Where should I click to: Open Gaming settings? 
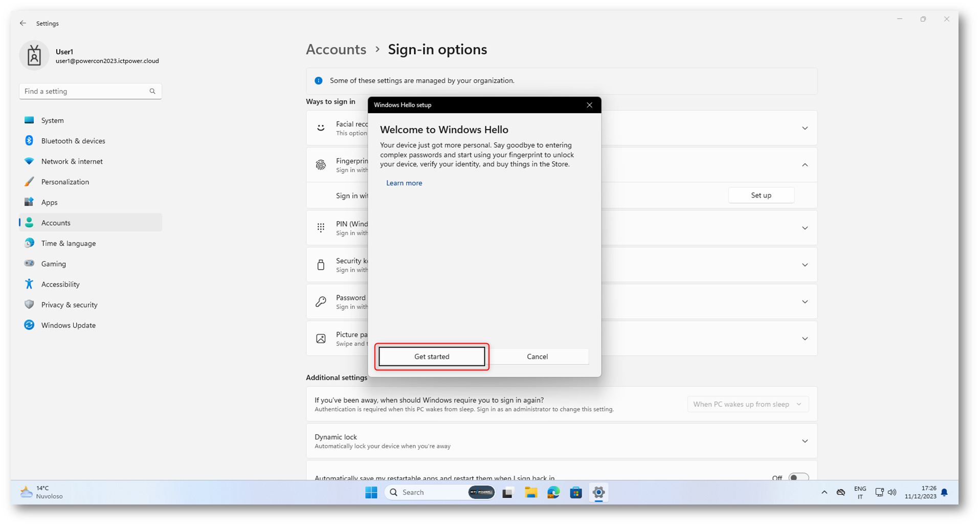coord(91,264)
